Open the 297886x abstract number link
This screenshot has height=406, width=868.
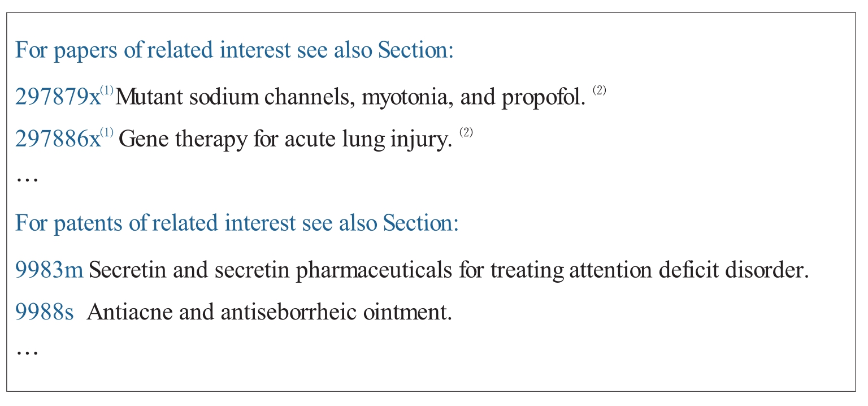point(57,139)
